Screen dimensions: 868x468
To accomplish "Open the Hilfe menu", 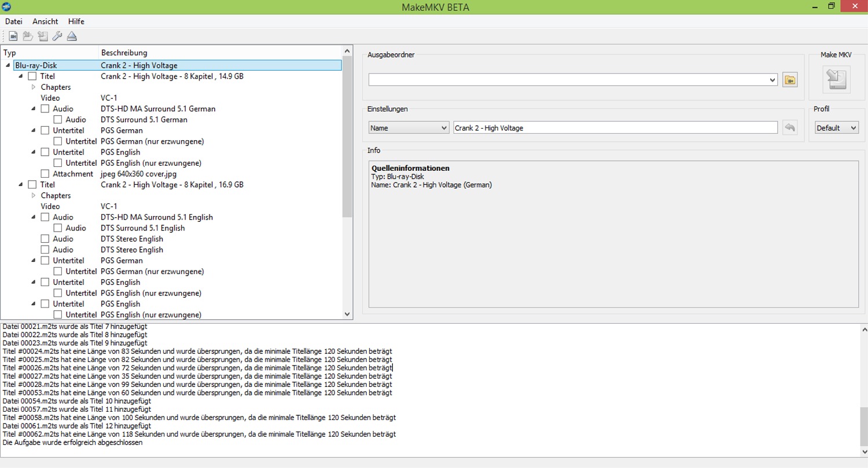I will coord(76,21).
